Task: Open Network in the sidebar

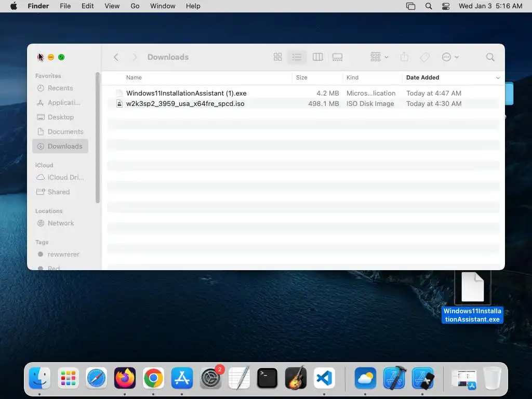Action: click(x=60, y=223)
